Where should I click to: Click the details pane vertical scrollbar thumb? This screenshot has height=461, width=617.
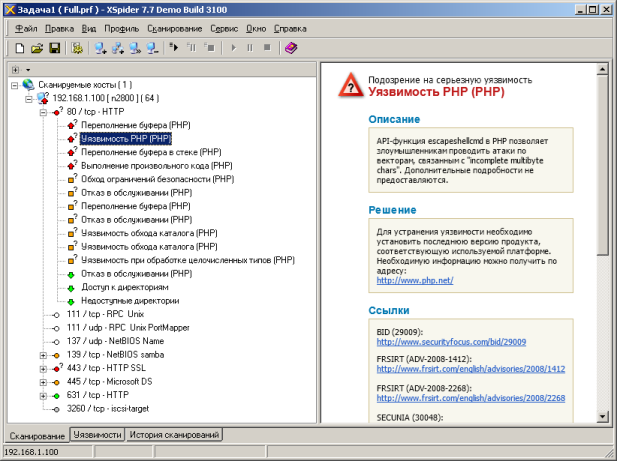point(602,166)
